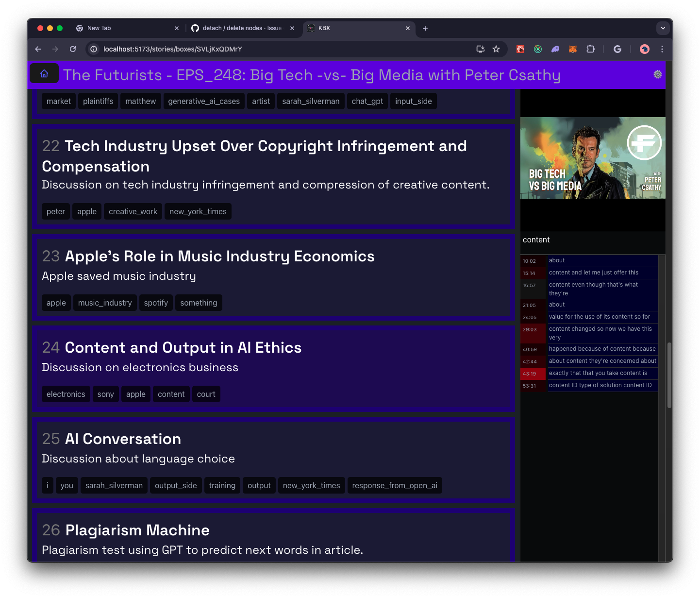The width and height of the screenshot is (700, 598).
Task: Open story 26 Plagiarism Machine
Action: [x=273, y=535]
